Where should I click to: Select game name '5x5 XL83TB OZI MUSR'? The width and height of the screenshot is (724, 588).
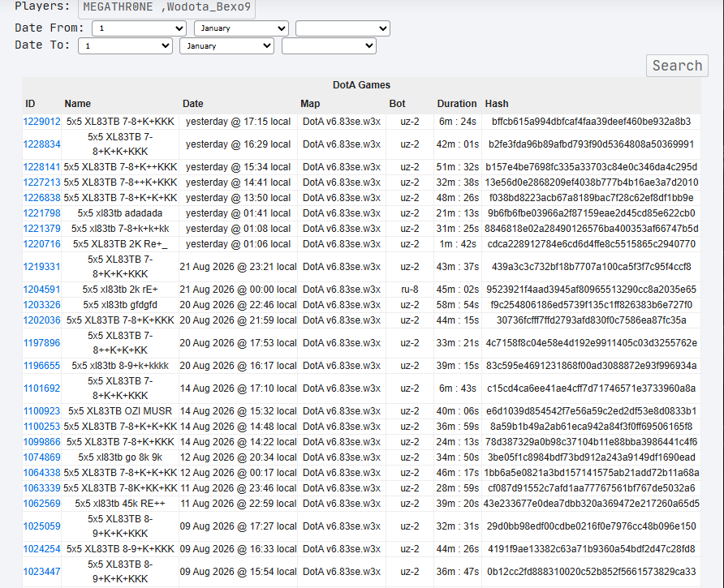[x=120, y=410]
